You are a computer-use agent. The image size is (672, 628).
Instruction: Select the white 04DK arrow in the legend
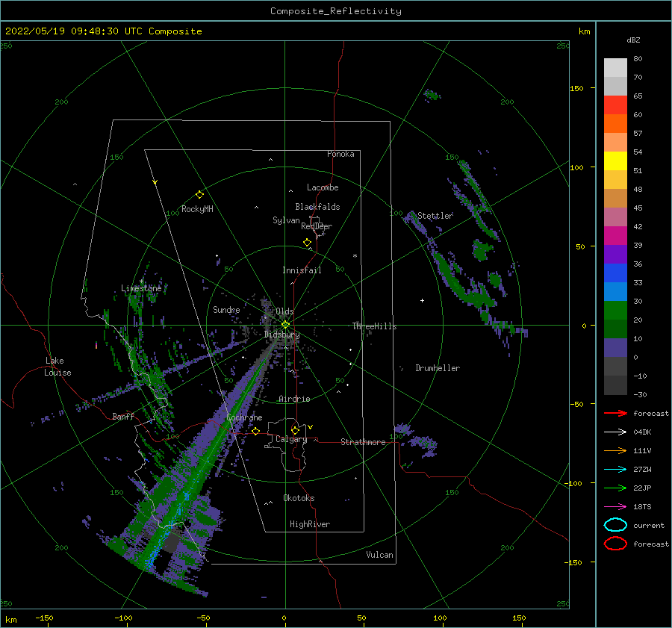coord(615,432)
